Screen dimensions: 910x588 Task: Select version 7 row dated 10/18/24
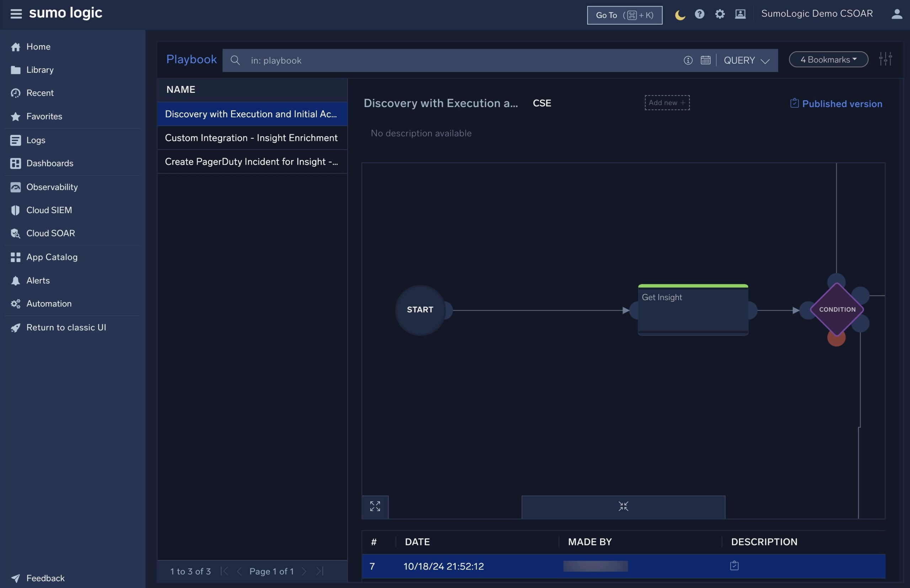(623, 566)
